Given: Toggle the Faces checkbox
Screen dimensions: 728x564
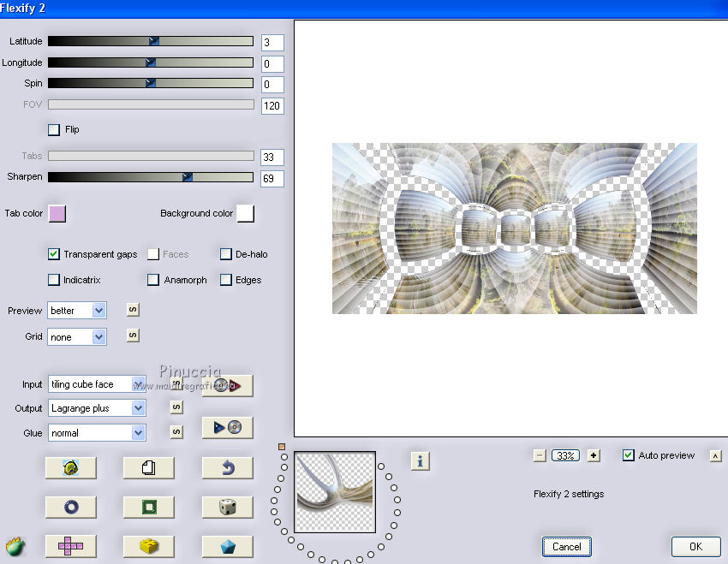Looking at the screenshot, I should 153,253.
